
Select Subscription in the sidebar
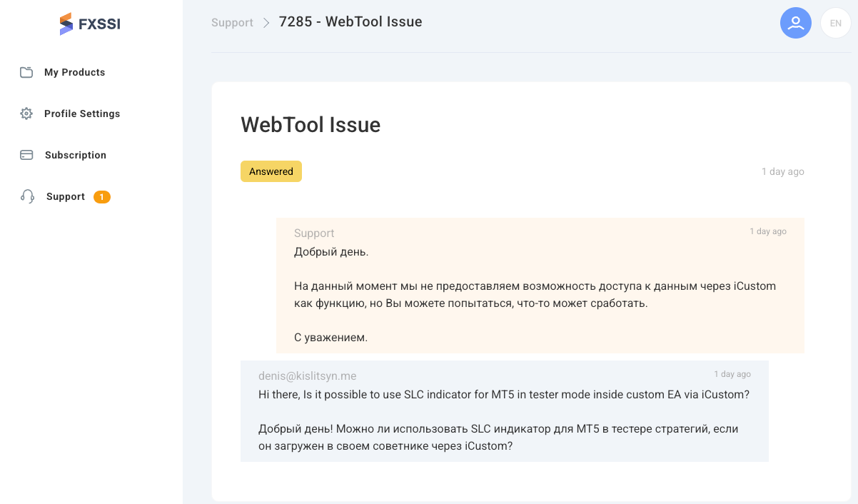pyautogui.click(x=75, y=154)
